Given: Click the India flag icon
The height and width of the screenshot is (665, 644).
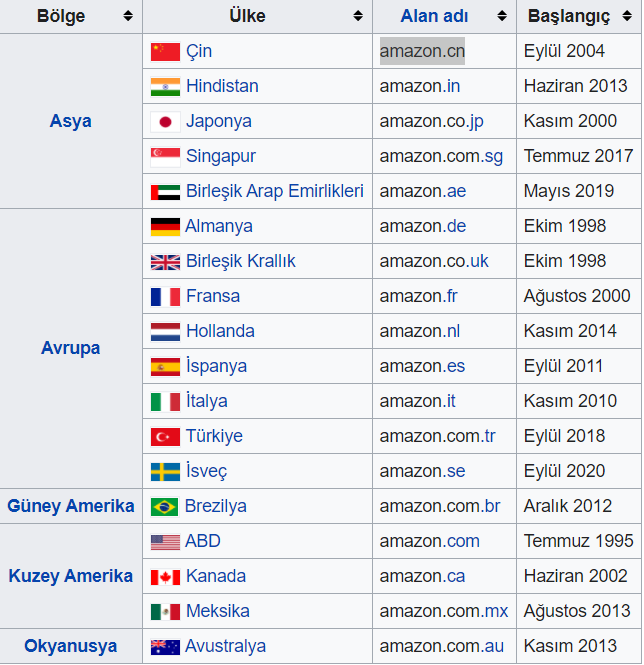Looking at the screenshot, I should coord(165,87).
